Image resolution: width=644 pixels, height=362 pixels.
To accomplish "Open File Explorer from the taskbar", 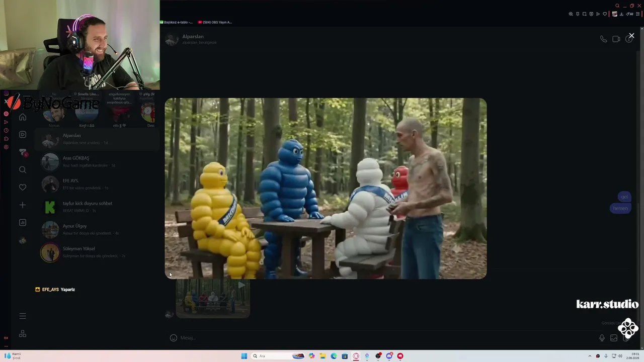I will click(x=323, y=356).
